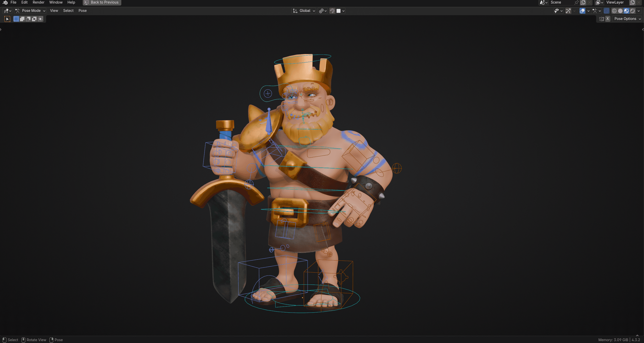Switch to wireframe viewport shading
The image size is (644, 343).
(x=614, y=11)
